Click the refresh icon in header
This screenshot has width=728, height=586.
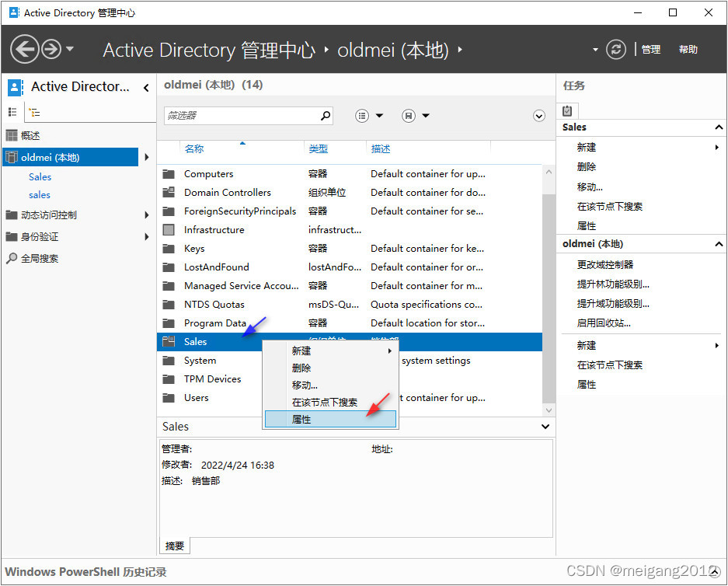[615, 49]
